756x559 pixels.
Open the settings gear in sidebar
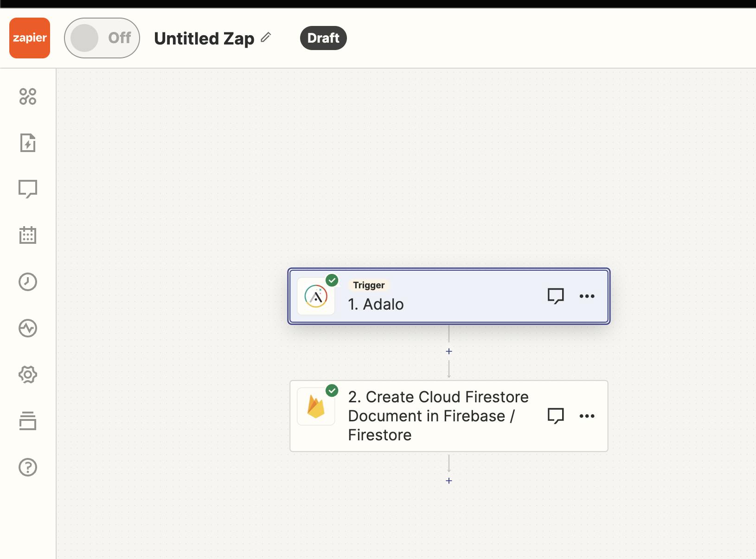pyautogui.click(x=28, y=375)
